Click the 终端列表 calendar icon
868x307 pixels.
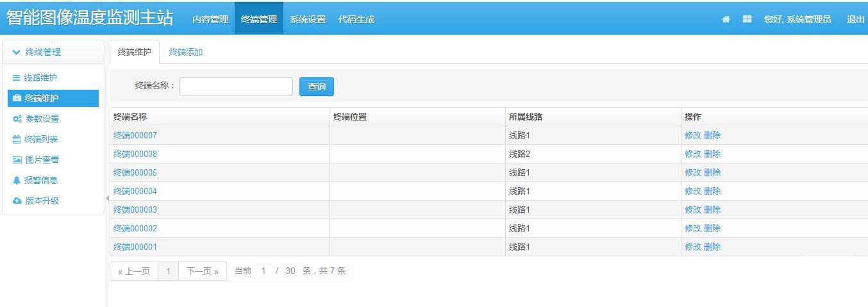17,139
